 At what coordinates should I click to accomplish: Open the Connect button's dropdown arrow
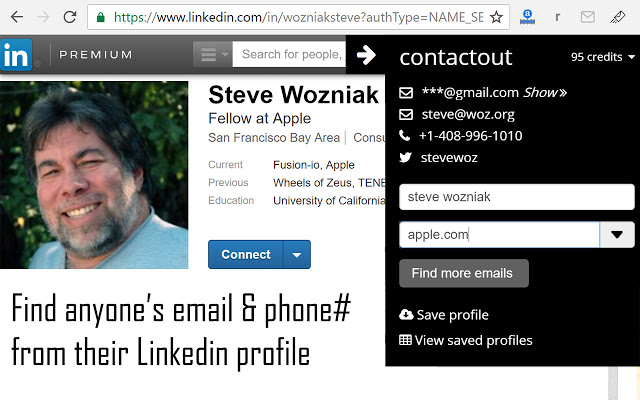click(x=297, y=255)
